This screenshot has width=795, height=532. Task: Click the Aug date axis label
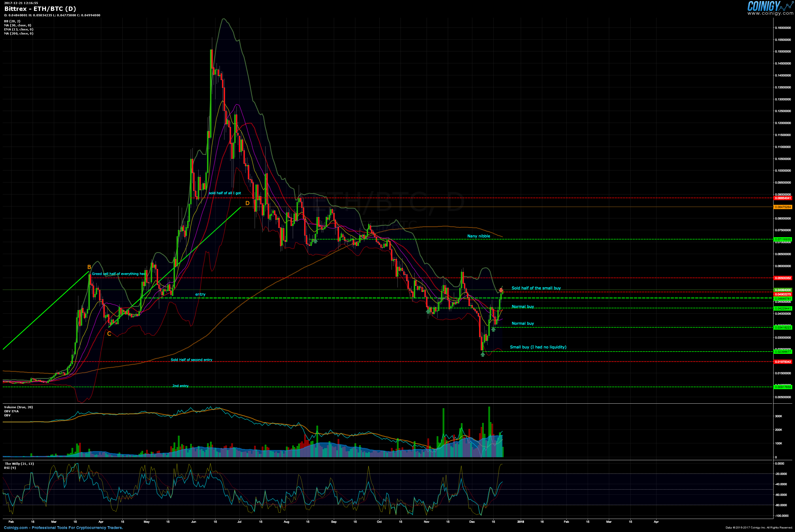[x=286, y=522]
